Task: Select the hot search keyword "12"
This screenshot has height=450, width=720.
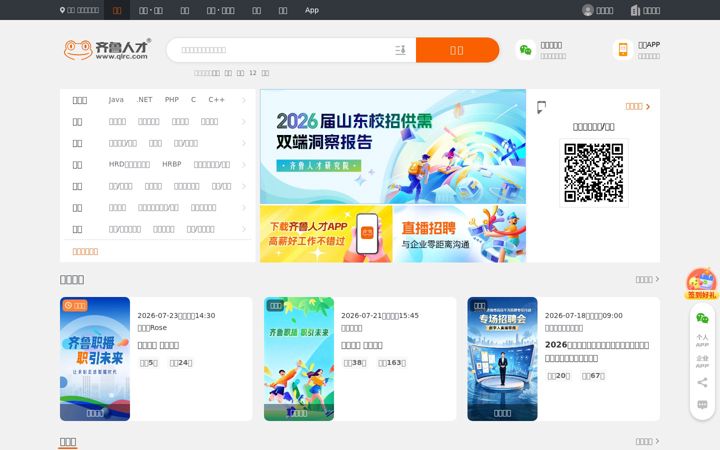Action: click(253, 73)
